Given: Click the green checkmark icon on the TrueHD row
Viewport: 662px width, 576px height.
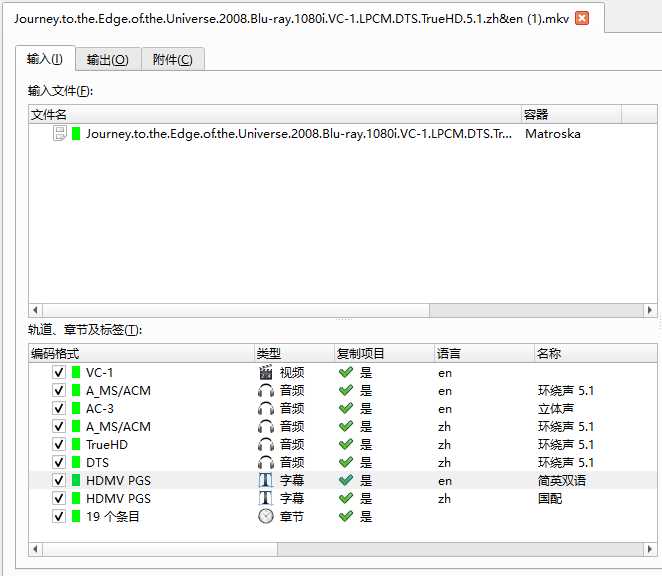Looking at the screenshot, I should pyautogui.click(x=346, y=444).
